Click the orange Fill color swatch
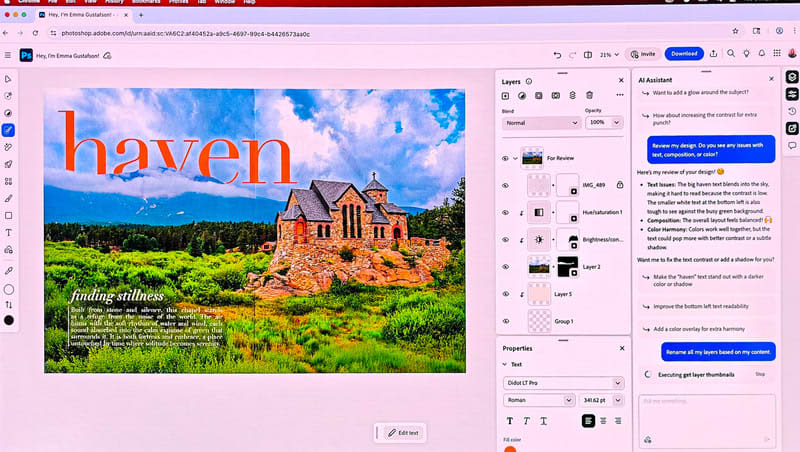The height and width of the screenshot is (452, 800). [x=510, y=449]
